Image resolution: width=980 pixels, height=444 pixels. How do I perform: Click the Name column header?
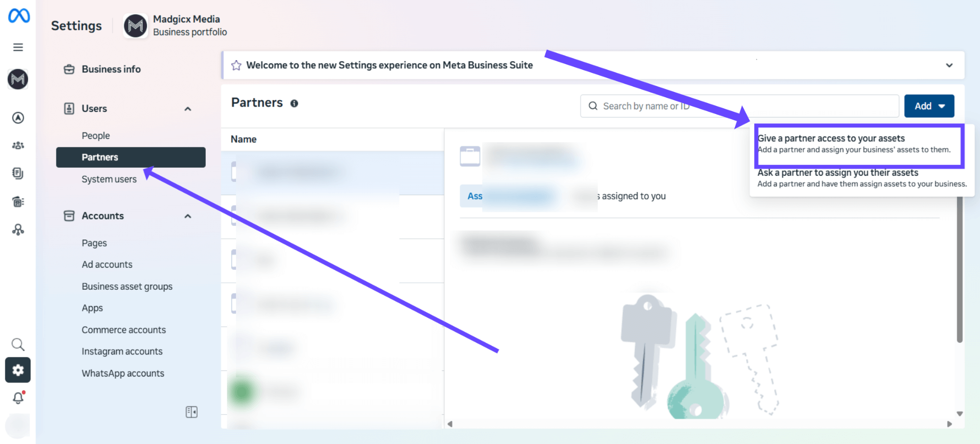pos(244,139)
